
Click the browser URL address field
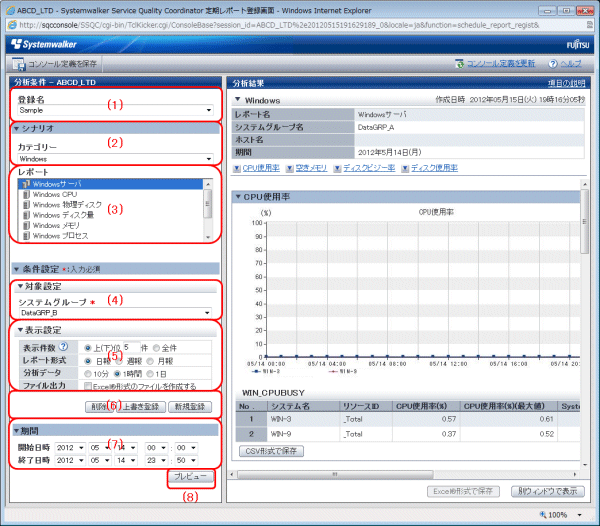click(298, 25)
